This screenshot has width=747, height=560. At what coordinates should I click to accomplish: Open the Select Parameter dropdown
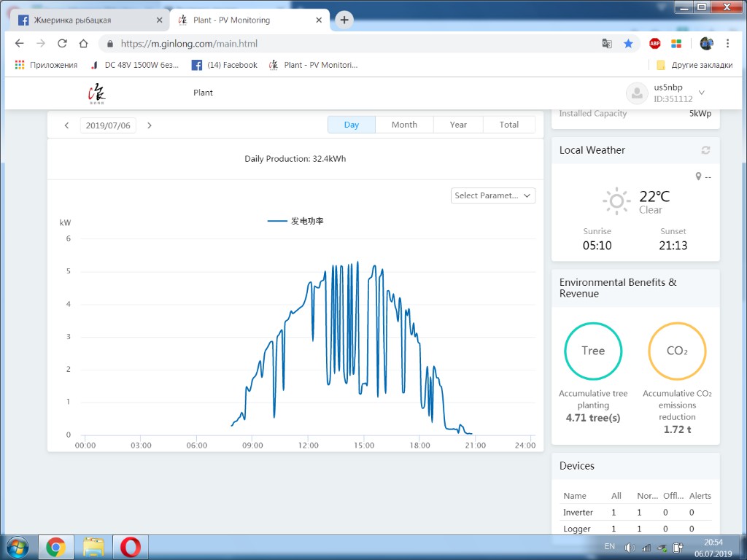493,195
